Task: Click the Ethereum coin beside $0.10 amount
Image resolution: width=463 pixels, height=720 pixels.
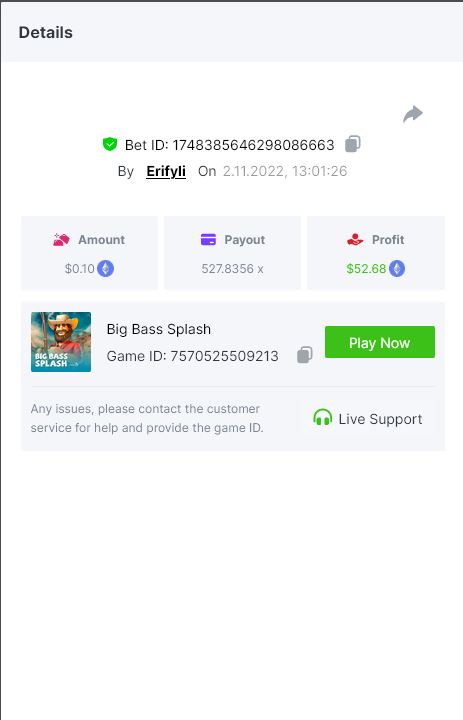Action: 106,269
